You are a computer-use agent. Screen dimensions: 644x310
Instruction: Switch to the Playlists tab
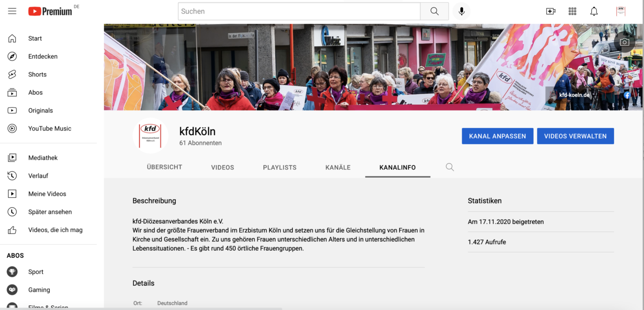pos(280,167)
